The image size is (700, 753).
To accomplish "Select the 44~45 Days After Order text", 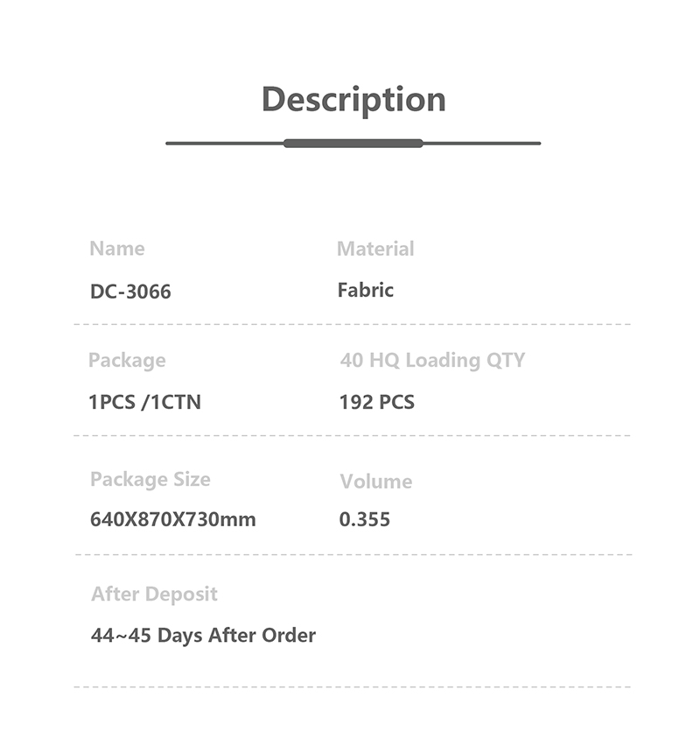I will (x=203, y=635).
